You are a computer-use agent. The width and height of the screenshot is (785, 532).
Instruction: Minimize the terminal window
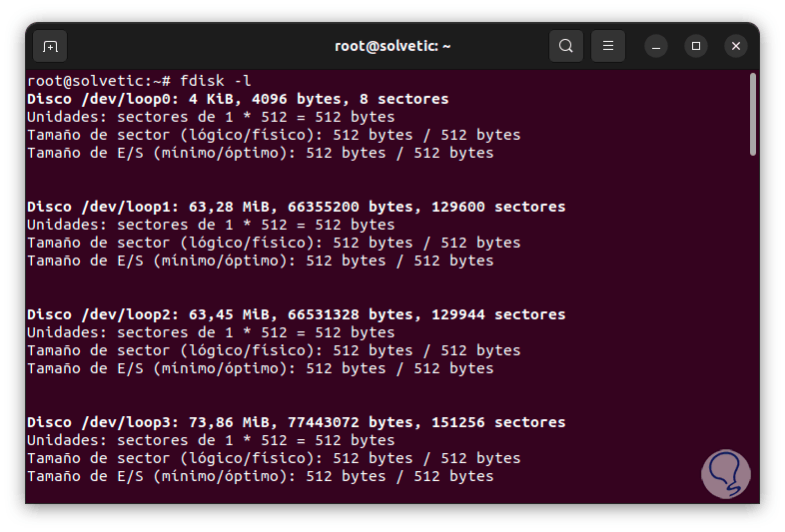pos(655,46)
